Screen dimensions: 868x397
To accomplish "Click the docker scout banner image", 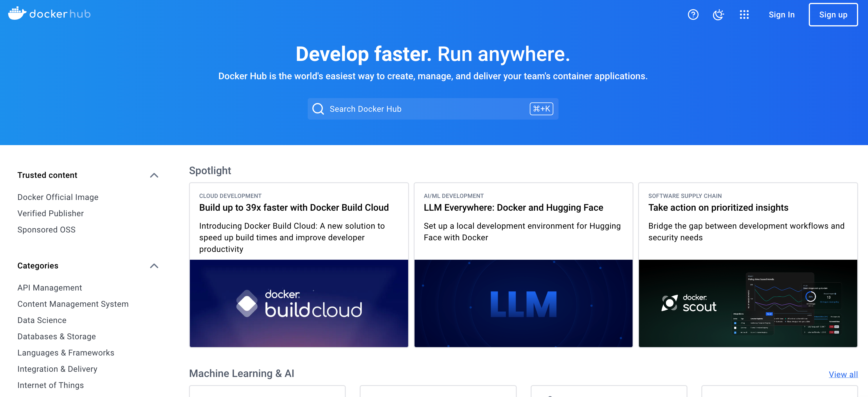I will [x=748, y=303].
